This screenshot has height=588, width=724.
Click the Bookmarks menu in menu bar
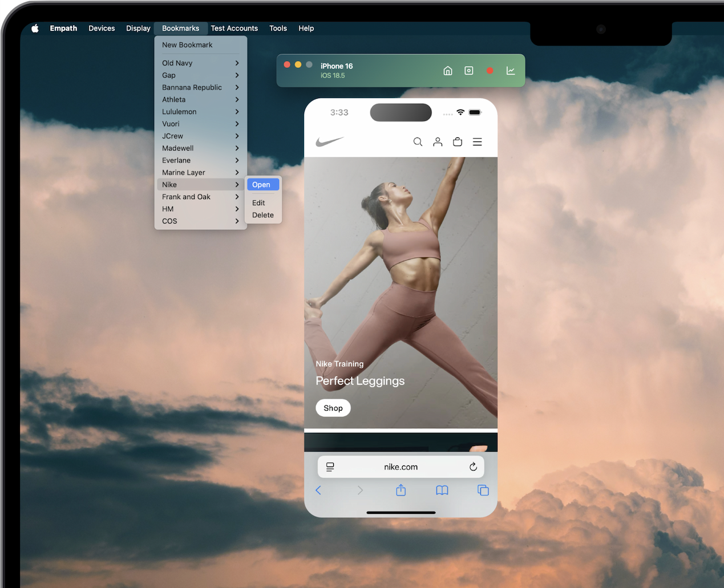(181, 28)
